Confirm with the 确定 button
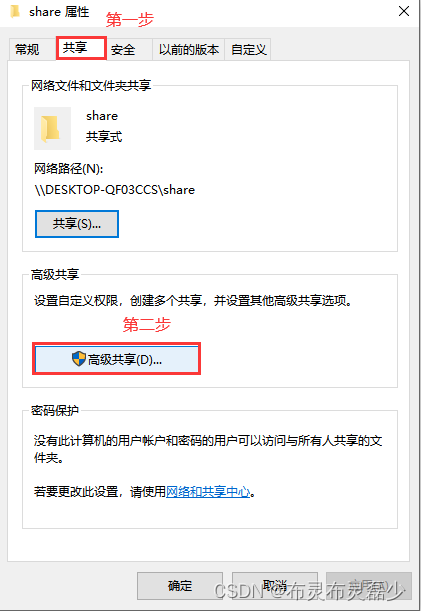The height and width of the screenshot is (611, 421). (180, 585)
